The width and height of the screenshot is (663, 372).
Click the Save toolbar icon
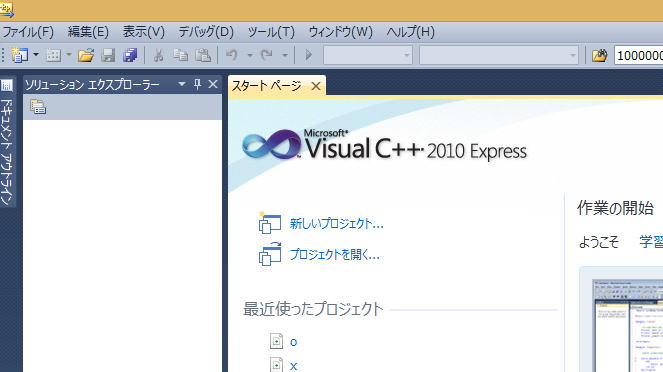click(x=108, y=55)
